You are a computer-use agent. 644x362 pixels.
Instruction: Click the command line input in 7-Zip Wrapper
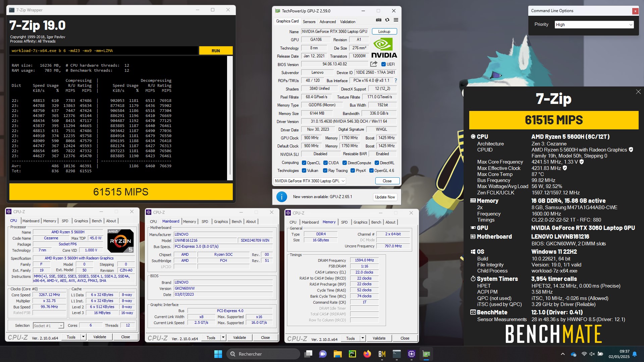(104, 51)
